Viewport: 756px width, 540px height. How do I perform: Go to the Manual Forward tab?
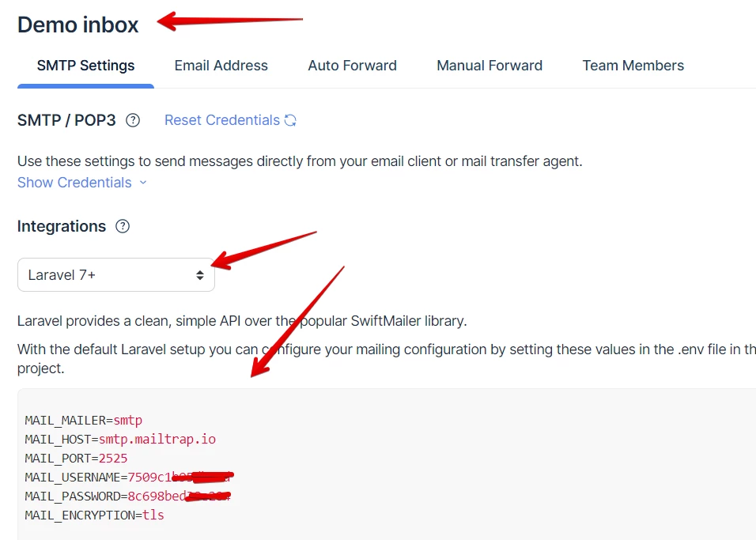[489, 66]
